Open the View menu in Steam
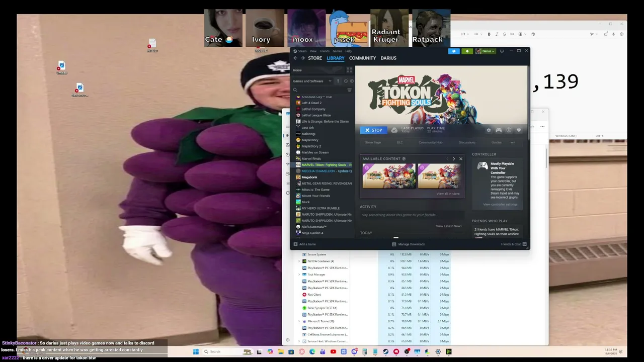Viewport: 644px width, 362px height. coord(313,51)
